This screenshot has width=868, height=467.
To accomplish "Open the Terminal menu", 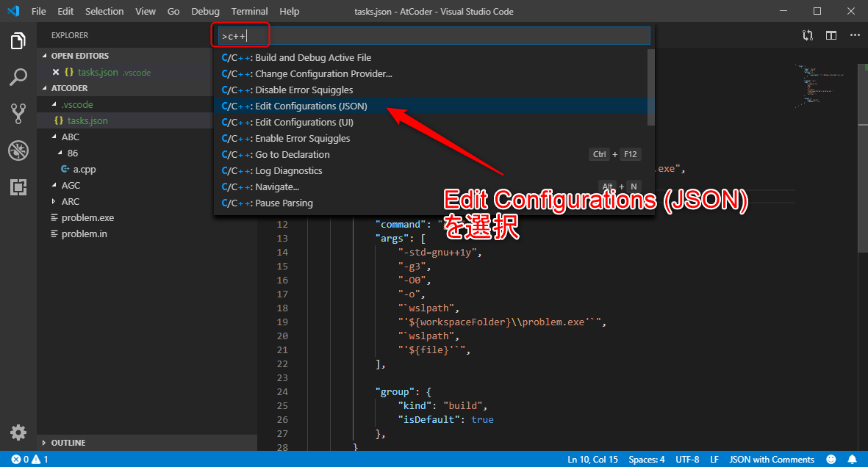I will pos(250,11).
